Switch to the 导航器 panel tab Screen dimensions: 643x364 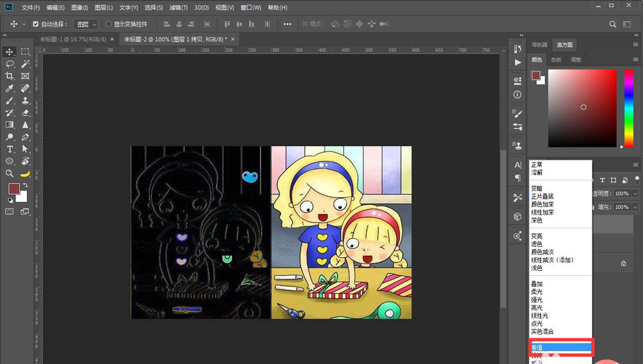pyautogui.click(x=539, y=45)
